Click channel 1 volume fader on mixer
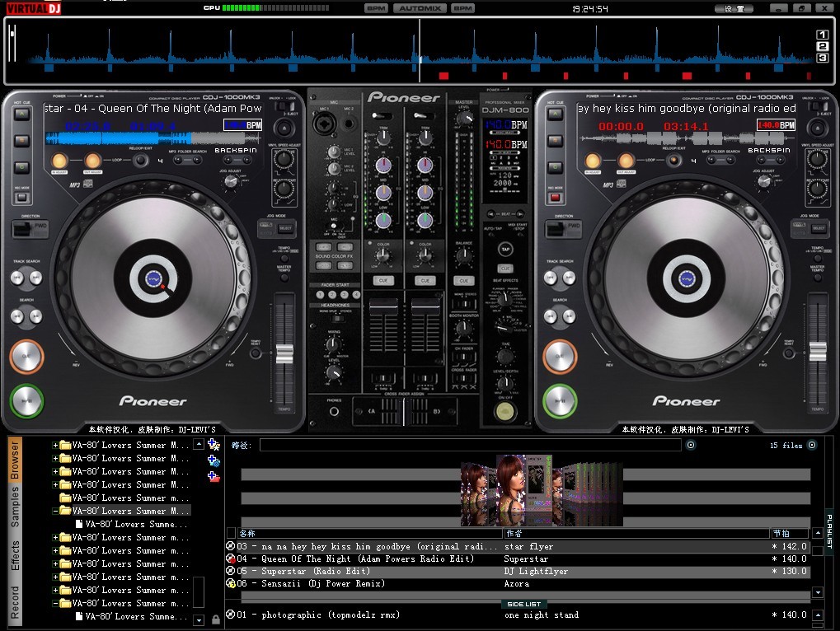The height and width of the screenshot is (631, 840). pyautogui.click(x=383, y=305)
